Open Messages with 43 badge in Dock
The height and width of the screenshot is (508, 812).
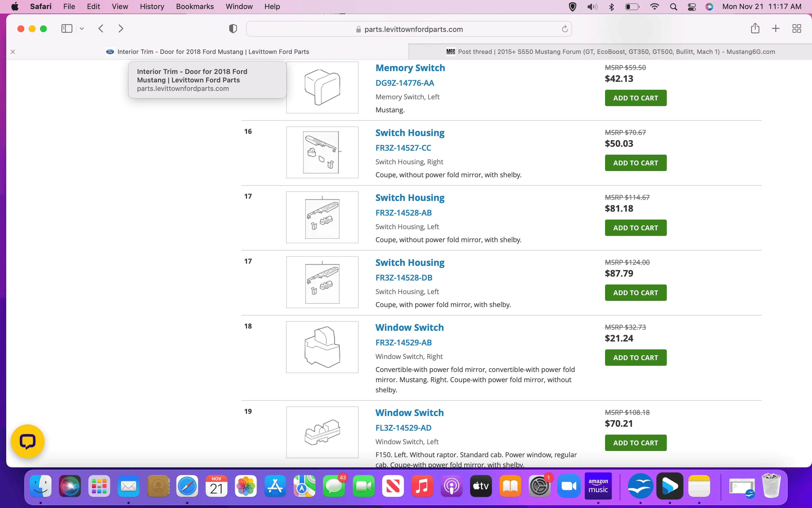tap(334, 486)
